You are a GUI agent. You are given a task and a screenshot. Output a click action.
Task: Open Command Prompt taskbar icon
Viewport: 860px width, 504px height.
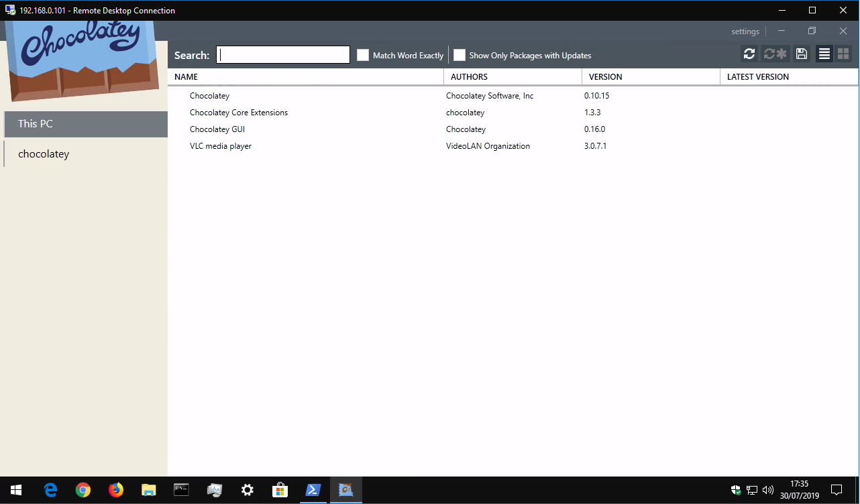click(x=181, y=490)
